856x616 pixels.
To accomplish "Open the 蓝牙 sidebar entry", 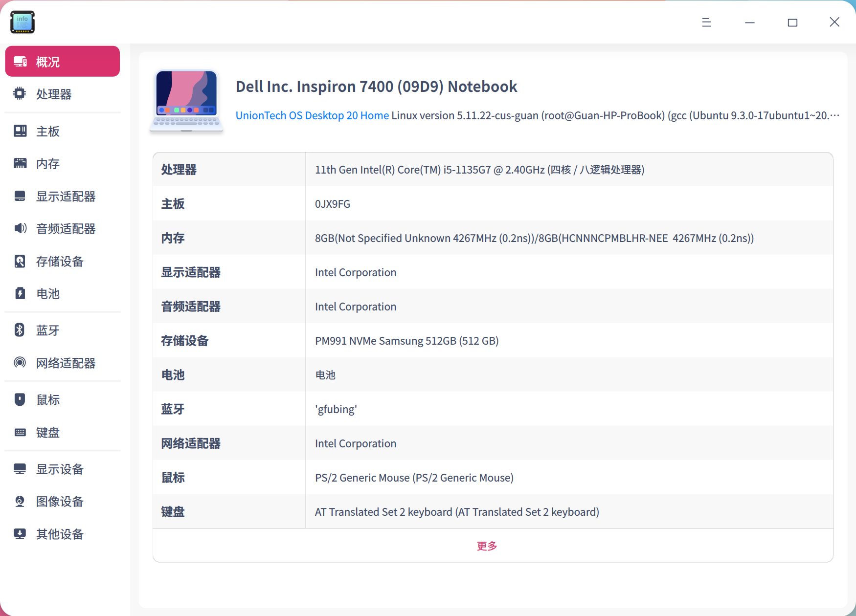I will pyautogui.click(x=63, y=330).
